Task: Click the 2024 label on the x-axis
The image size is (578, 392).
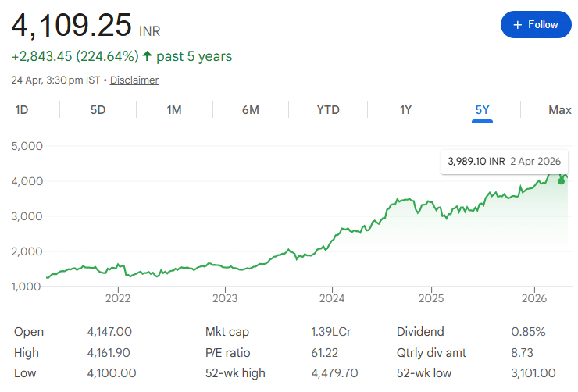Action: (332, 298)
